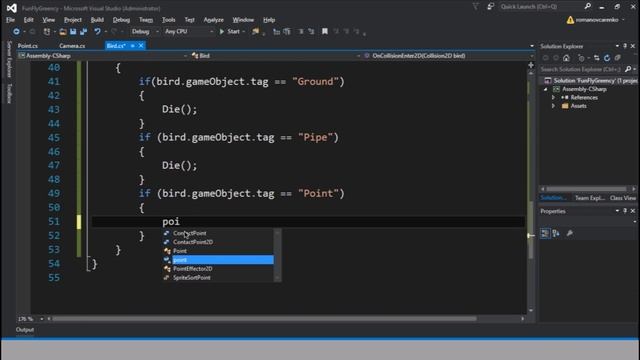The width and height of the screenshot is (640, 360).
Task: Open the Analyze menu
Action: tap(213, 20)
